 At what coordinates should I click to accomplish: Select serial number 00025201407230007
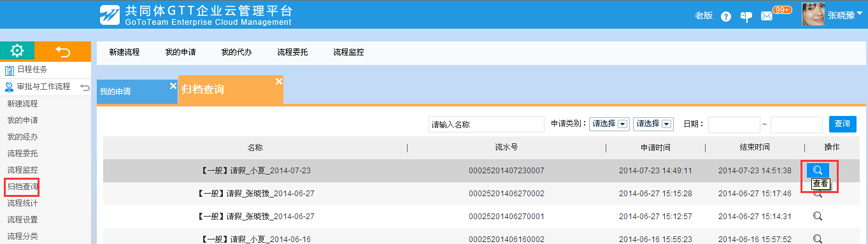click(x=506, y=171)
